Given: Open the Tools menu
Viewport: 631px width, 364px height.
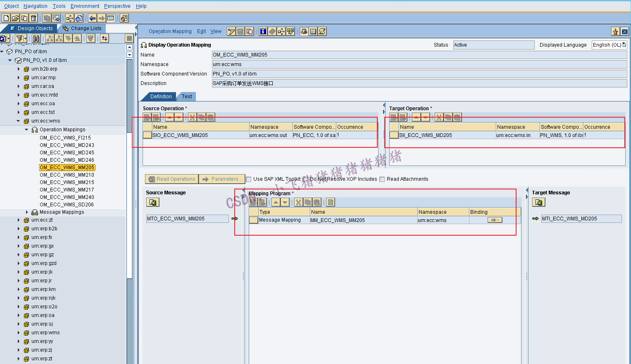Looking at the screenshot, I should tap(59, 6).
